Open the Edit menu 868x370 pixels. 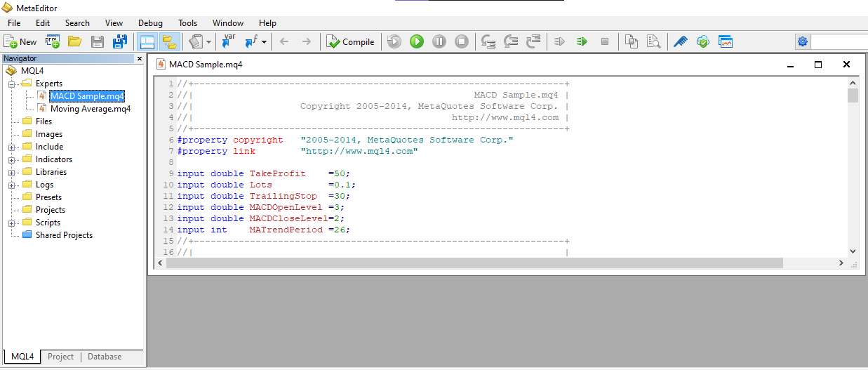[x=43, y=22]
